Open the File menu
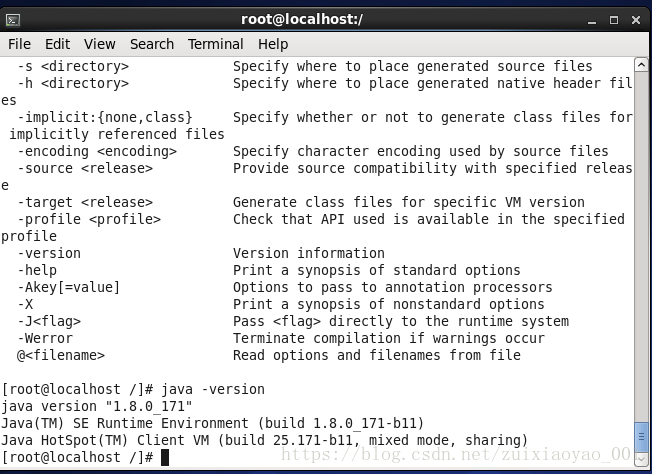This screenshot has height=474, width=652. tap(19, 44)
